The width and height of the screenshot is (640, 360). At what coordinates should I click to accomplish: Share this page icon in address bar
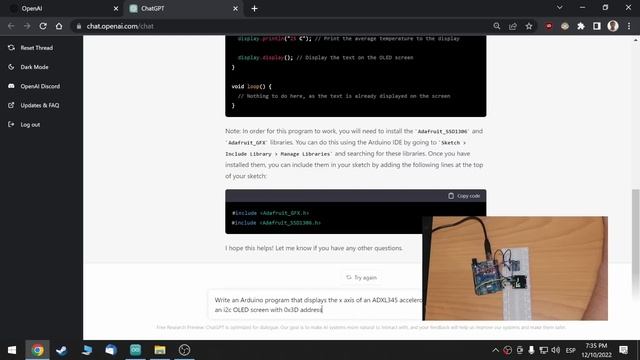[513, 26]
